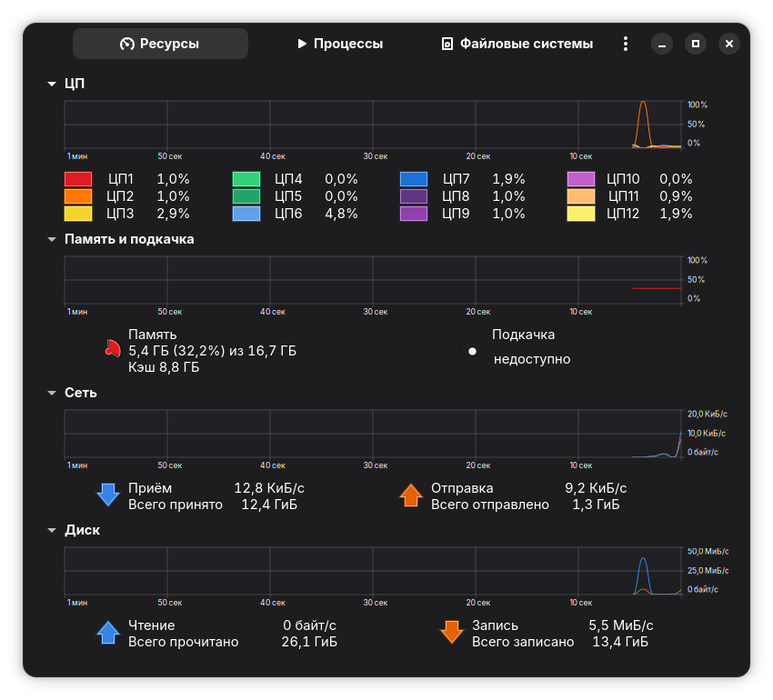The width and height of the screenshot is (773, 700).
Task: Click the blue Приём download arrow
Action: pyautogui.click(x=108, y=495)
